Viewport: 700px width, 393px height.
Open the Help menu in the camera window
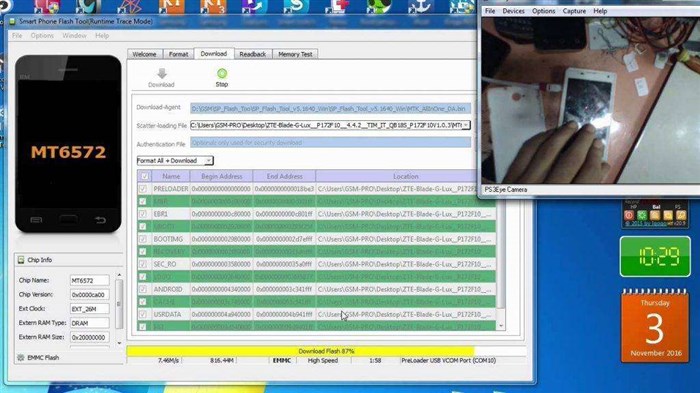[600, 11]
